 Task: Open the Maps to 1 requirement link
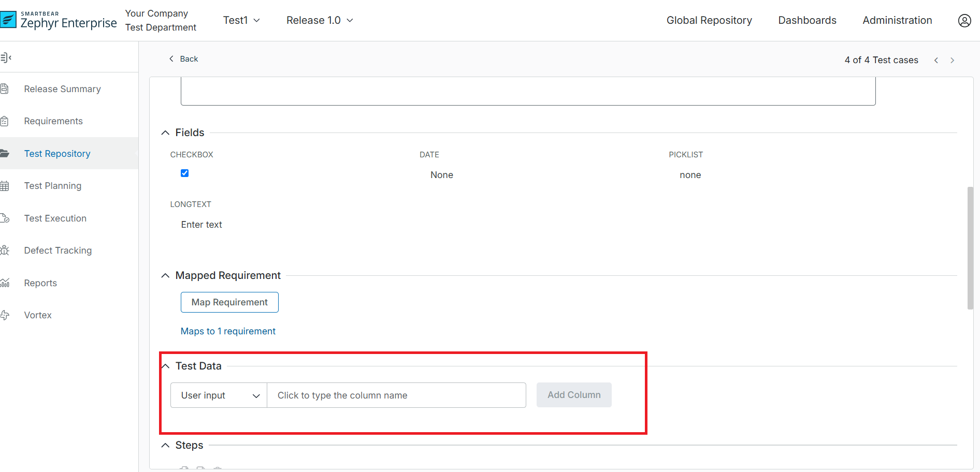click(228, 331)
